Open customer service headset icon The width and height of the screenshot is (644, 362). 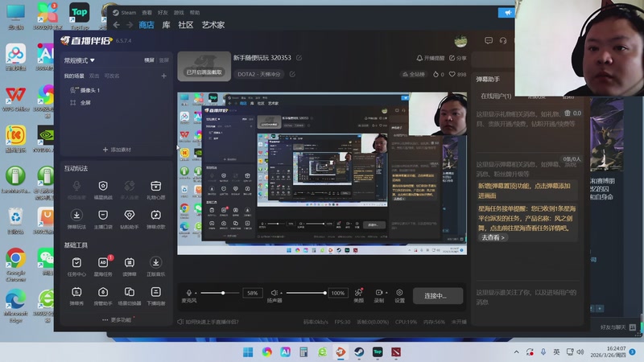503,41
